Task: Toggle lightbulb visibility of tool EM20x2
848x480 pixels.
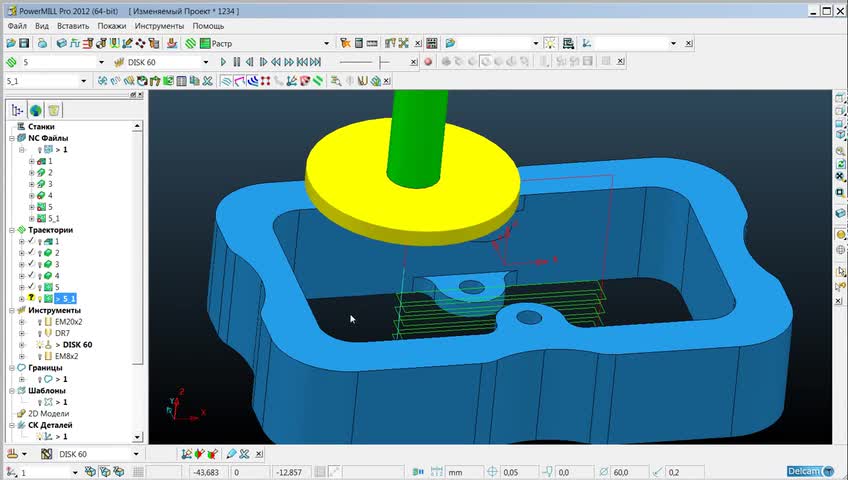Action: point(40,322)
